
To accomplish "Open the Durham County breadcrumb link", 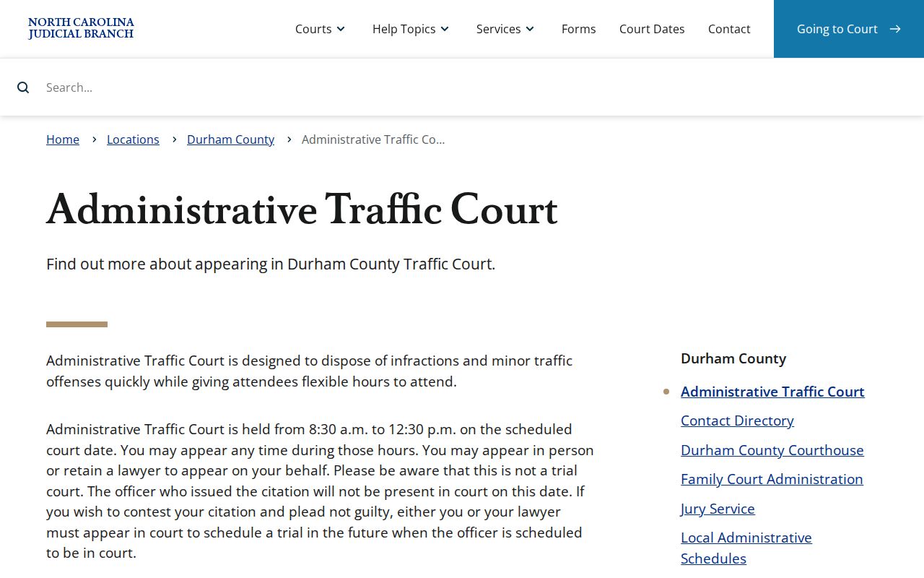I will [230, 139].
